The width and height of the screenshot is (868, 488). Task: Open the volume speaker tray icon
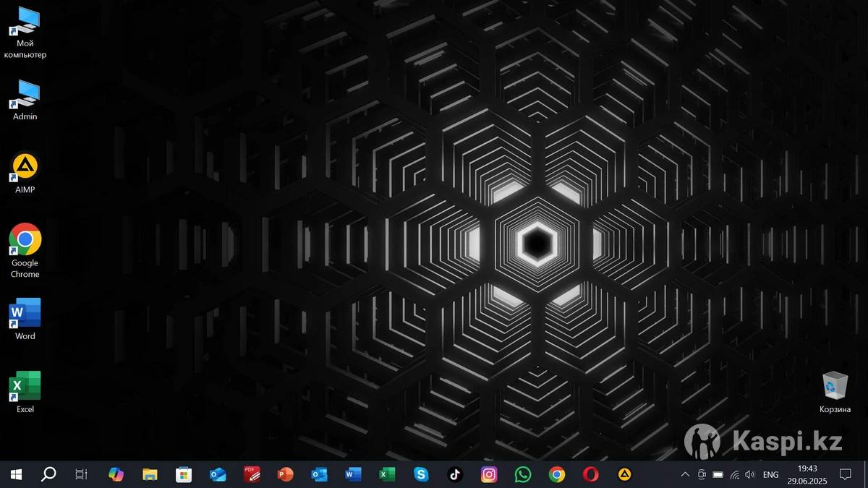pyautogui.click(x=750, y=475)
